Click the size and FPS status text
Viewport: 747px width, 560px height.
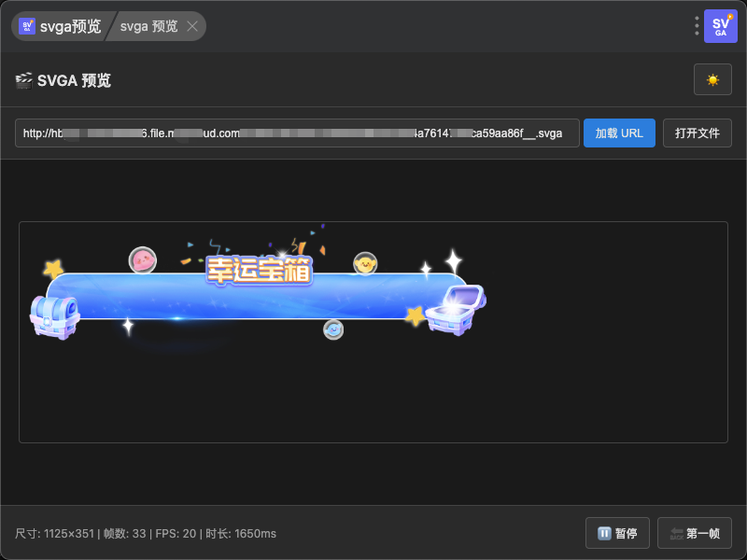146,534
